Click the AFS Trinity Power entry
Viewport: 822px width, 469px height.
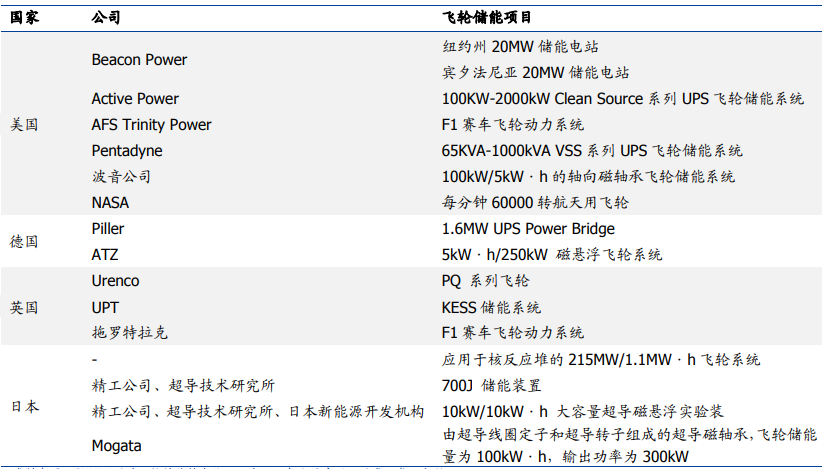[x=152, y=125]
